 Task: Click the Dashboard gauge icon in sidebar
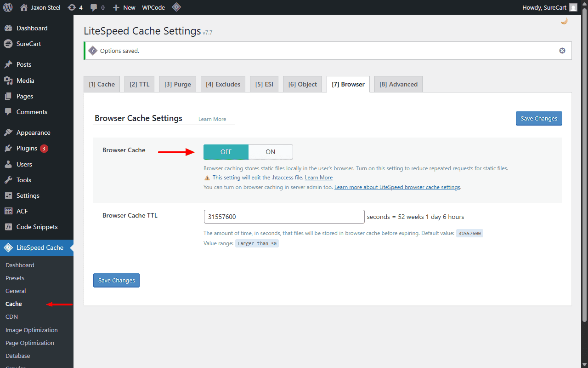coord(8,28)
